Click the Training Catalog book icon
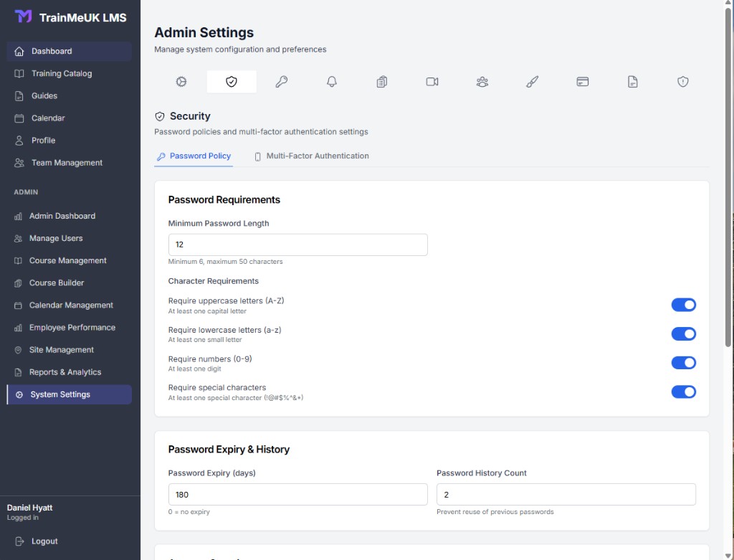 tap(19, 74)
